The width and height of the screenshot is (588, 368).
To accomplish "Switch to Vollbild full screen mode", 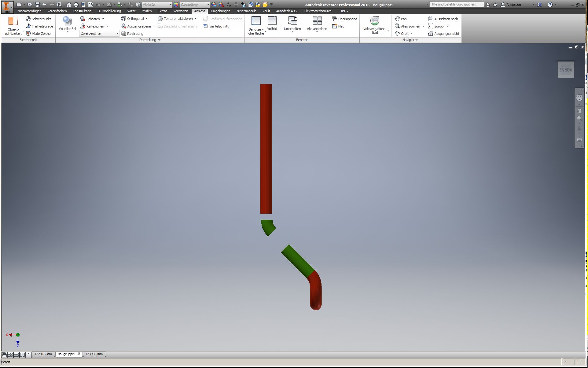I will (272, 21).
